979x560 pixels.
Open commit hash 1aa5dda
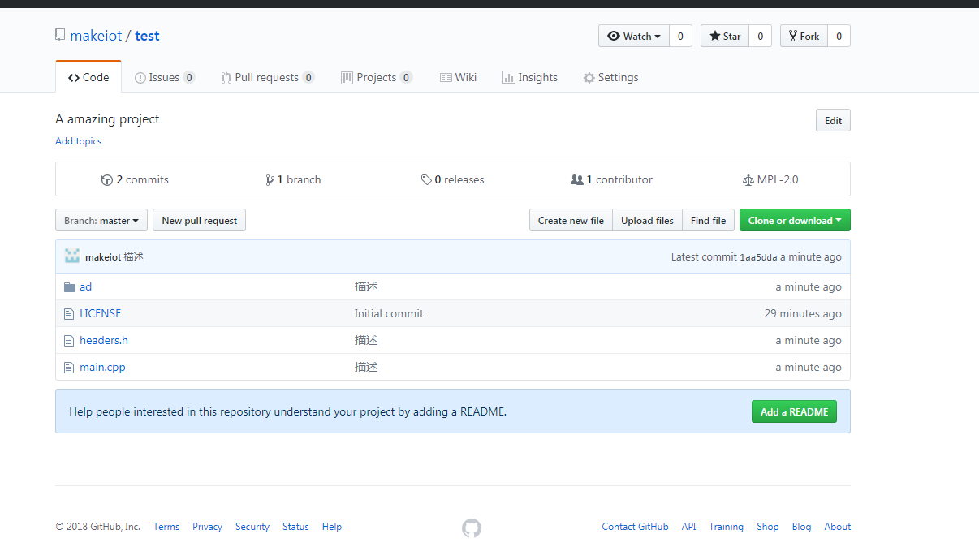[x=758, y=257]
